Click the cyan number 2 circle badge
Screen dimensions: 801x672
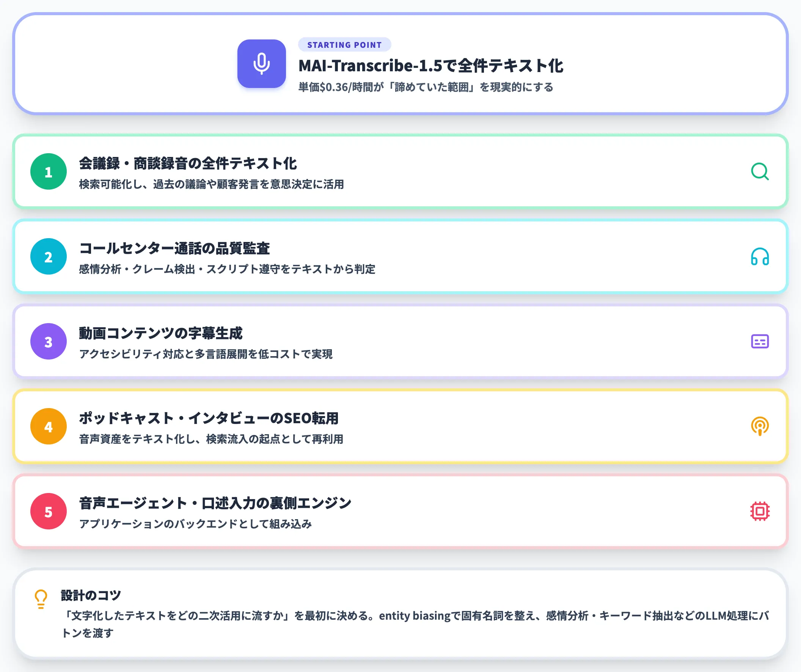point(49,257)
